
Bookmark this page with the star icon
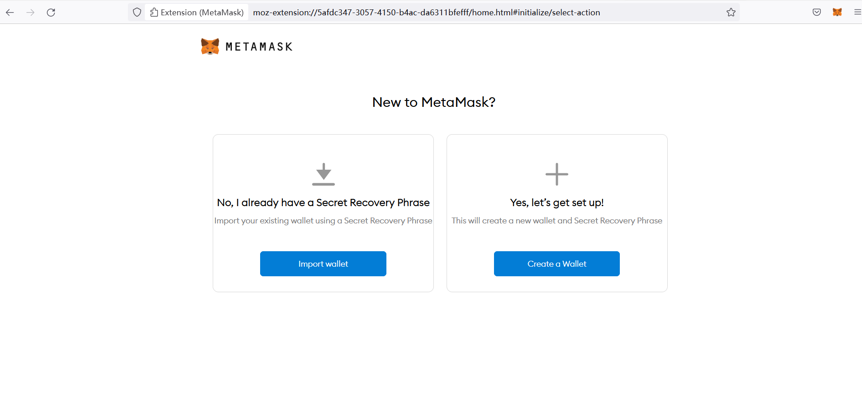pos(731,12)
